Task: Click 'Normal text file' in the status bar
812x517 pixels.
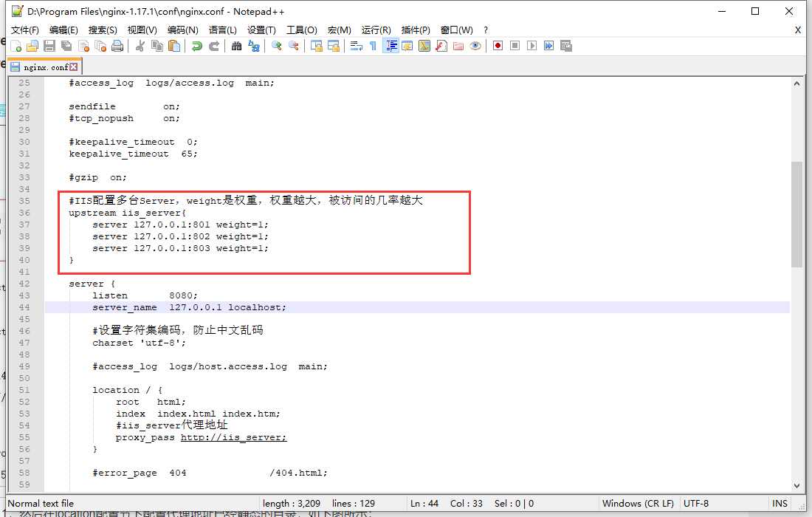Action: [41, 504]
